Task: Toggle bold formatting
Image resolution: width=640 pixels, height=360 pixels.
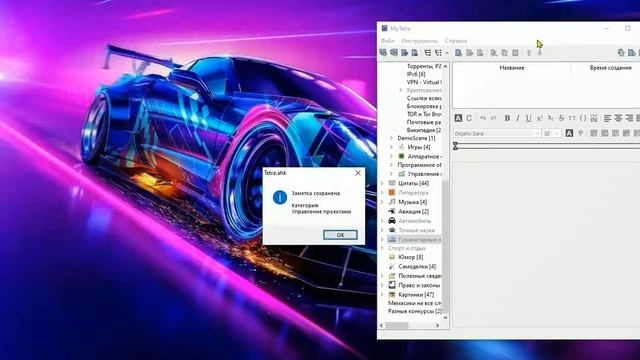Action: (x=507, y=118)
